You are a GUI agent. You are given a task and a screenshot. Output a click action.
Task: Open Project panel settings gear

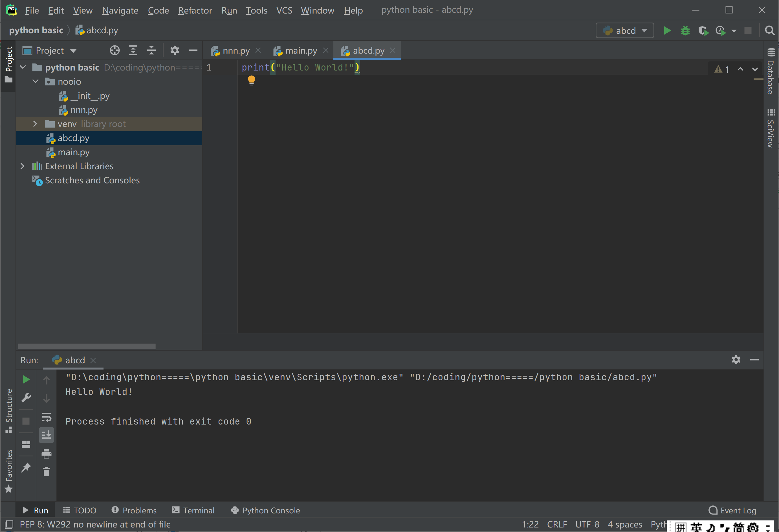click(x=175, y=50)
